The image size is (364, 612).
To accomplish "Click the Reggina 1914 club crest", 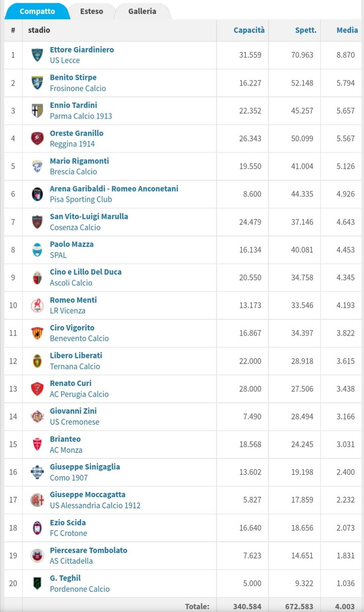I will click(x=37, y=138).
